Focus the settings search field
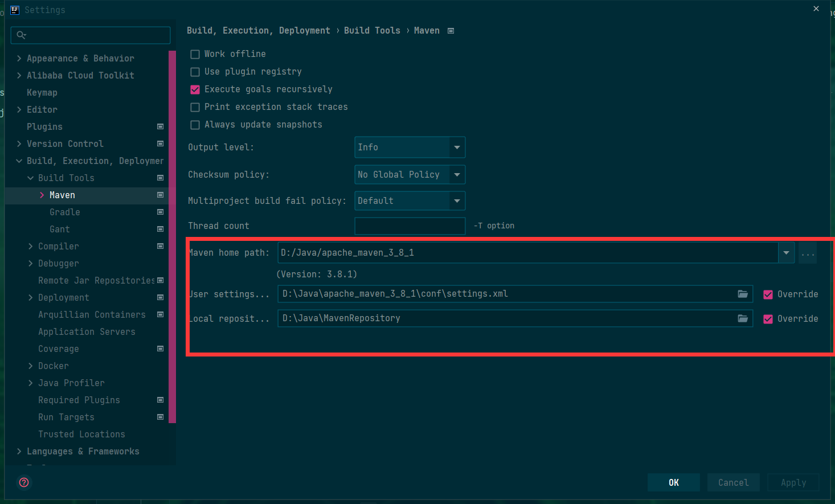 [x=91, y=35]
